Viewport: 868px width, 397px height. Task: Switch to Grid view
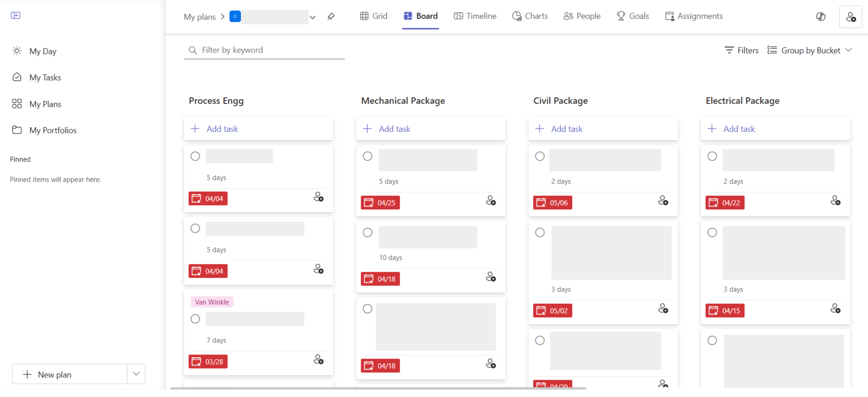pyautogui.click(x=374, y=16)
